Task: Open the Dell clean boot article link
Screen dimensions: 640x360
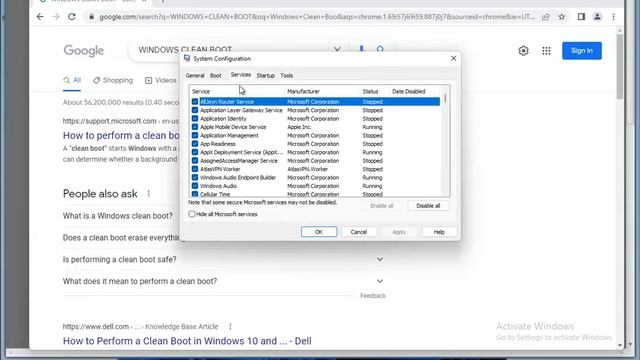Action: click(187, 341)
